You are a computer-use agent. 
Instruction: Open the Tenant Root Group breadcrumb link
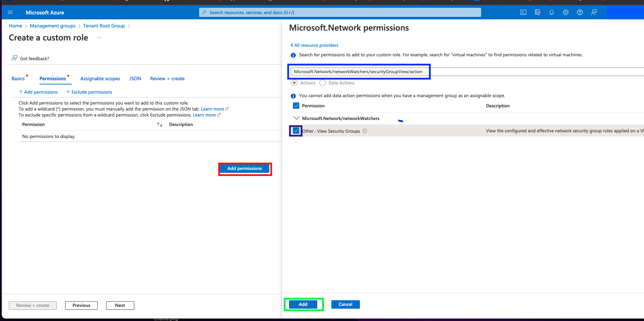click(x=104, y=26)
